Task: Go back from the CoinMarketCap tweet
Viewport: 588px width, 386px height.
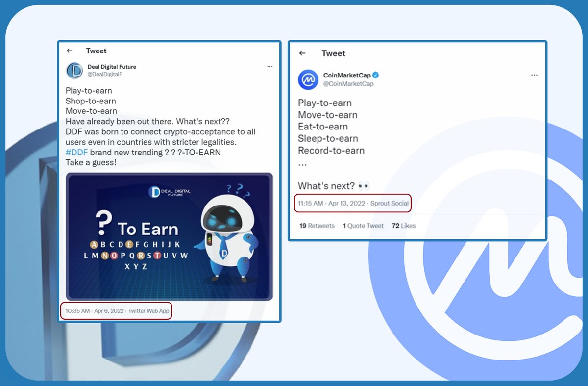Action: 302,53
